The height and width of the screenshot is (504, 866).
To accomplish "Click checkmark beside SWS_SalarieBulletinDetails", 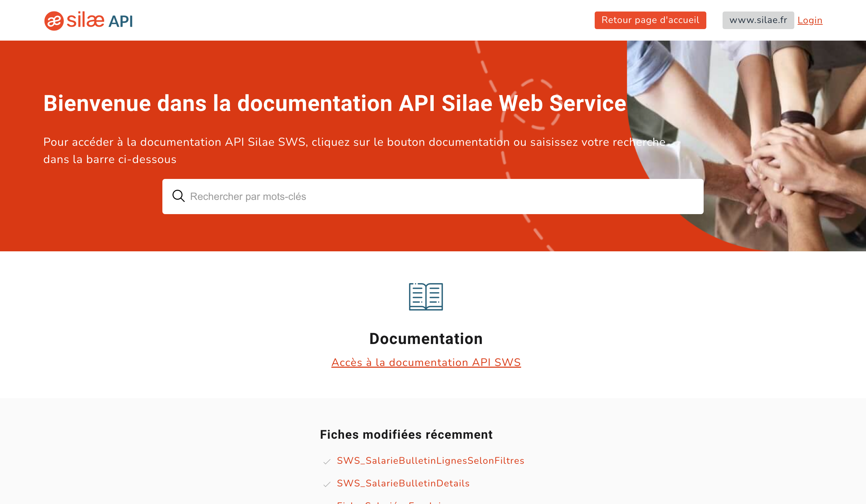I will click(x=326, y=484).
